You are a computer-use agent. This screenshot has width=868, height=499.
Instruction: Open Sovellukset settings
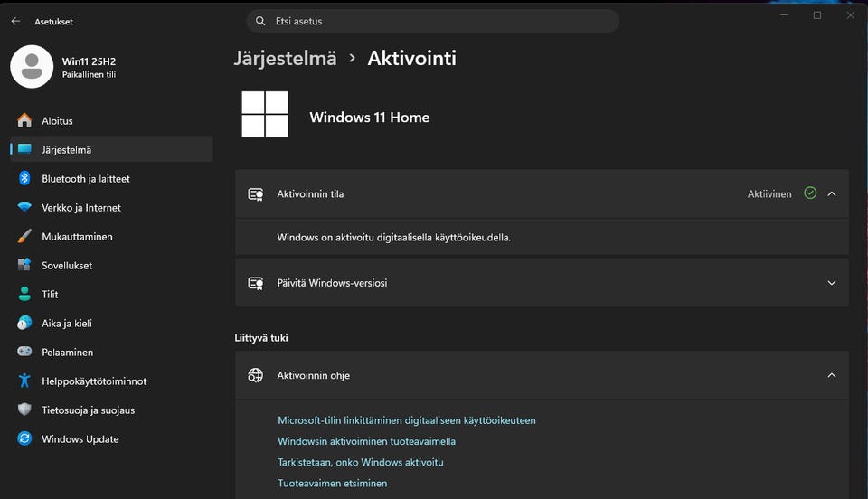tap(111, 266)
